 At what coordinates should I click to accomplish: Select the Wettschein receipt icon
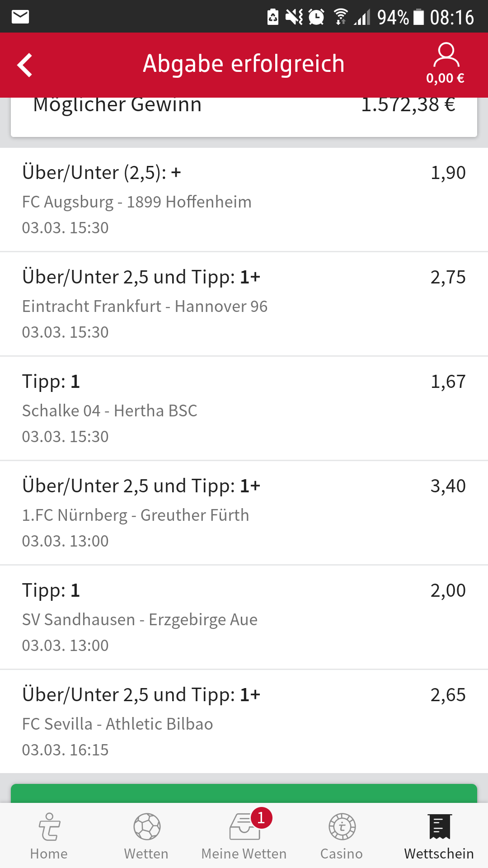tap(439, 826)
